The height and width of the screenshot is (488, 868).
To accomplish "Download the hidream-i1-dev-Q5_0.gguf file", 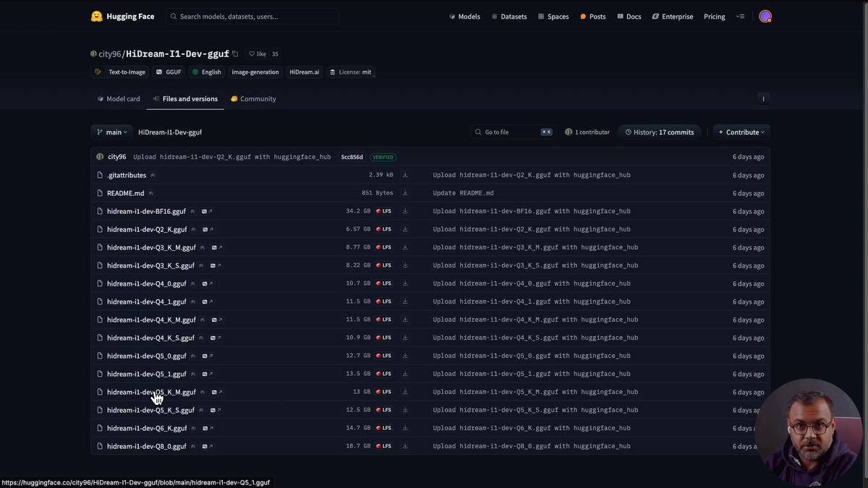I will (405, 356).
